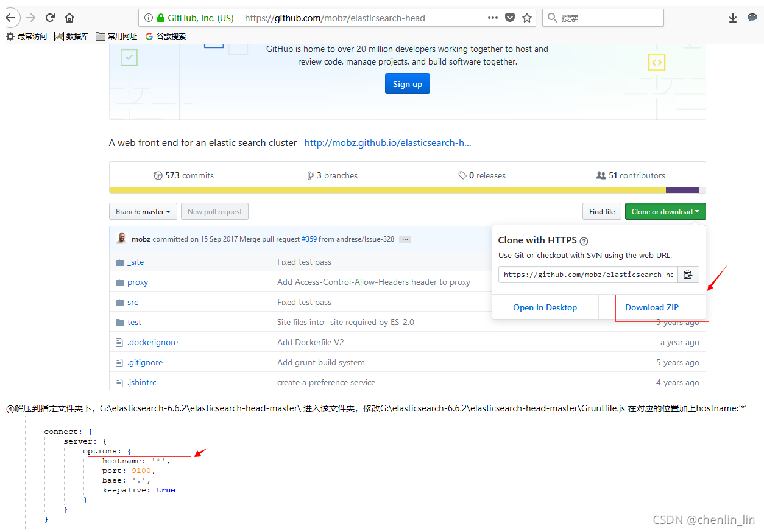Open the downloads arrow icon
This screenshot has width=764, height=532.
coord(733,18)
